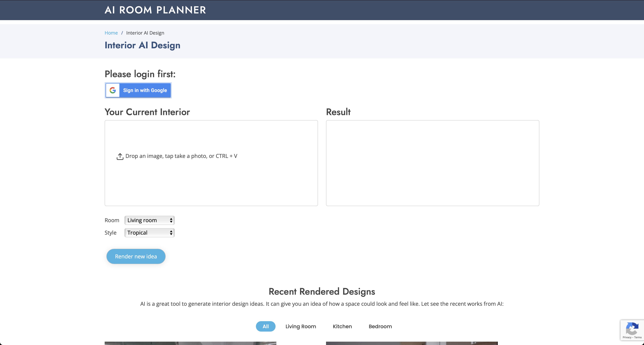
Task: Open the reCAPTCHA Privacy link
Action: click(x=627, y=337)
